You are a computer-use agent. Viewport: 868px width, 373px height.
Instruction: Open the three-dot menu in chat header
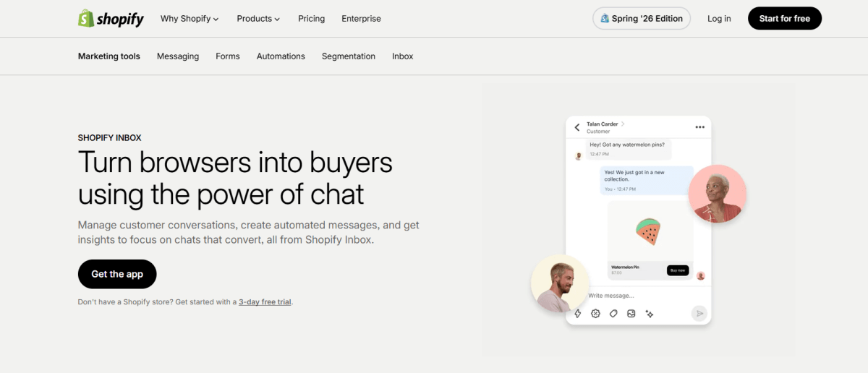(x=699, y=127)
